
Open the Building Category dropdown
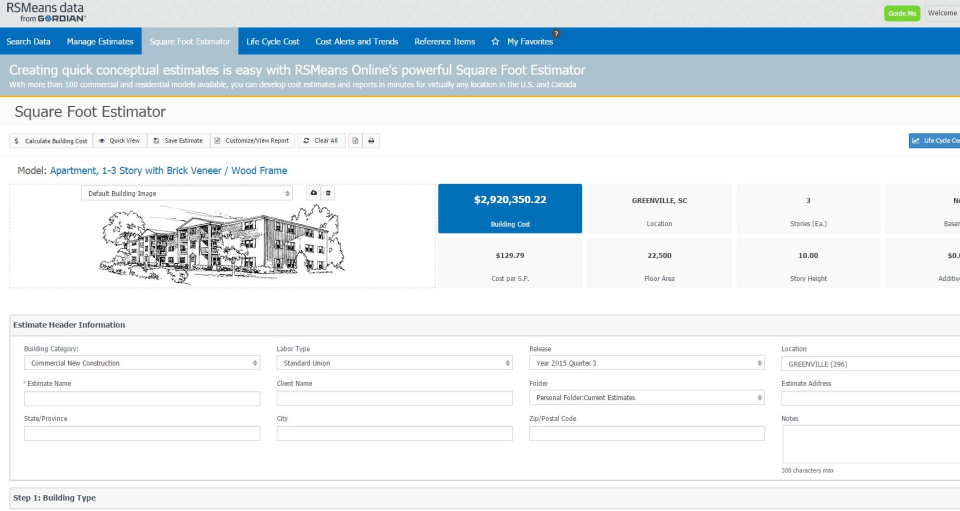point(142,363)
